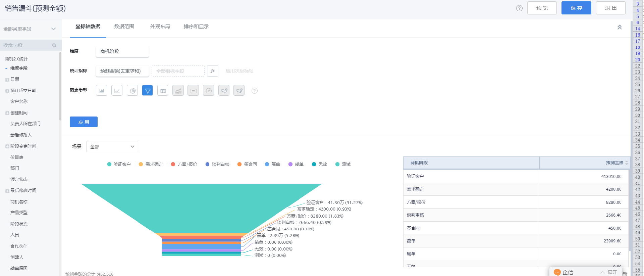
Task: Switch to the 外观布局 tab
Action: [160, 27]
